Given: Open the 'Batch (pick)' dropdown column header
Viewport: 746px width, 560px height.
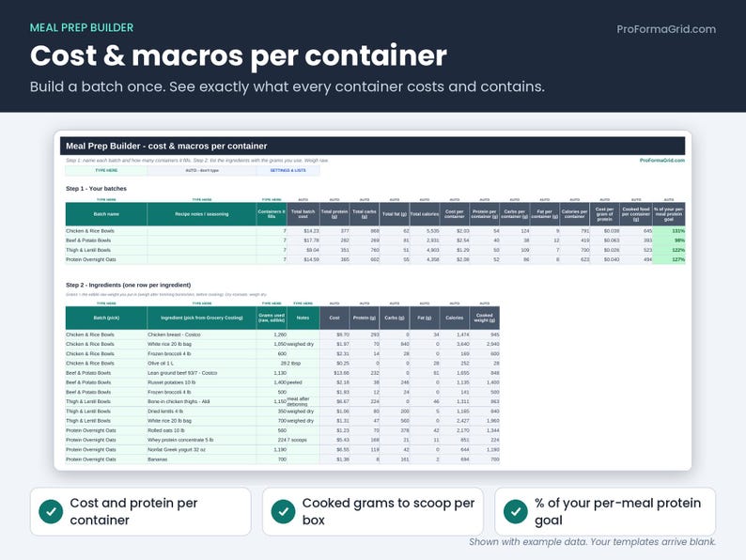Looking at the screenshot, I should click(x=106, y=318).
